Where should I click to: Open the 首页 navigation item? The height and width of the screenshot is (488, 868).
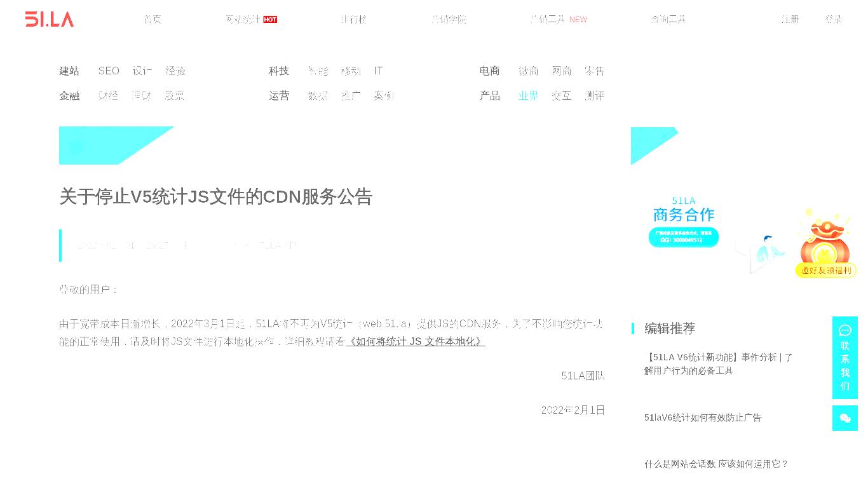[153, 19]
